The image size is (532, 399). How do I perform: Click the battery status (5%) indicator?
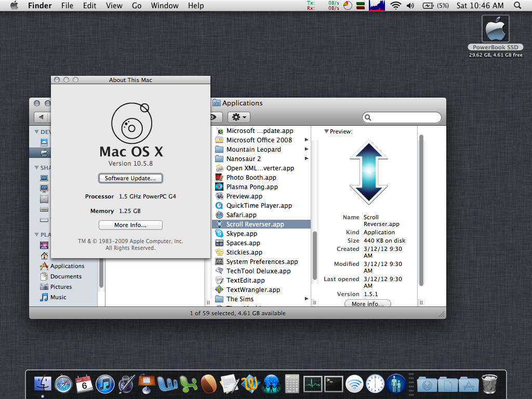tap(435, 5)
